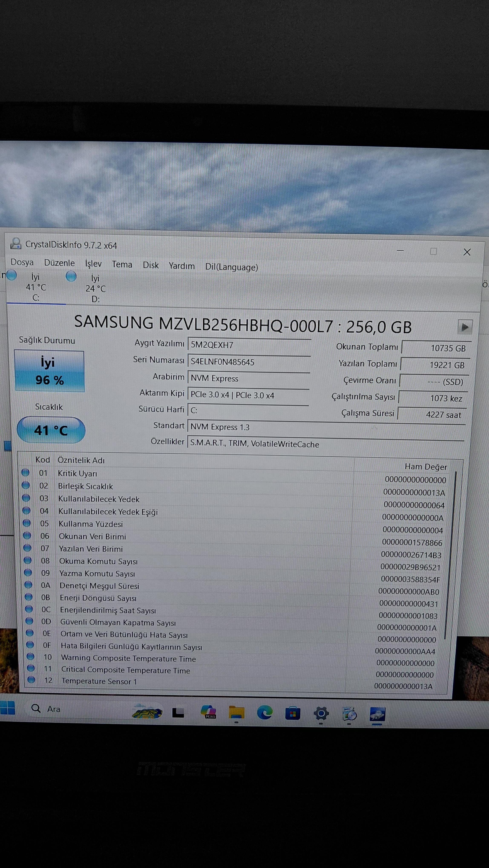Open the Dil(Language) menu
Screen dimensions: 489x868
231,267
